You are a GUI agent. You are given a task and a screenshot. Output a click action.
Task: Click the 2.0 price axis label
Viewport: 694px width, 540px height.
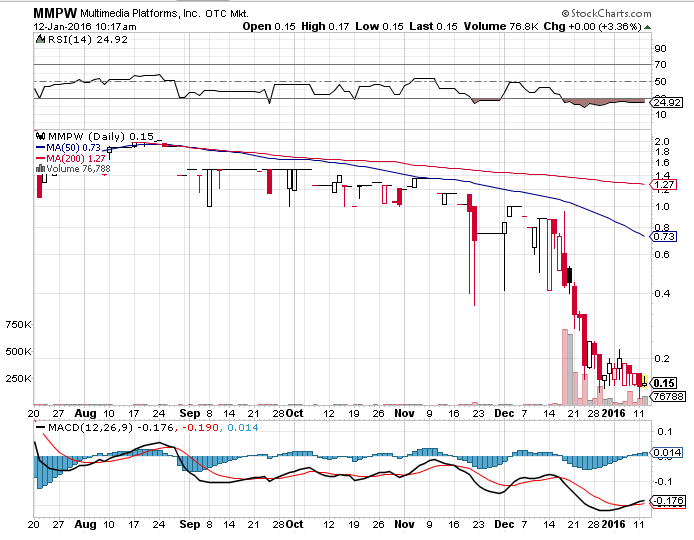point(662,142)
